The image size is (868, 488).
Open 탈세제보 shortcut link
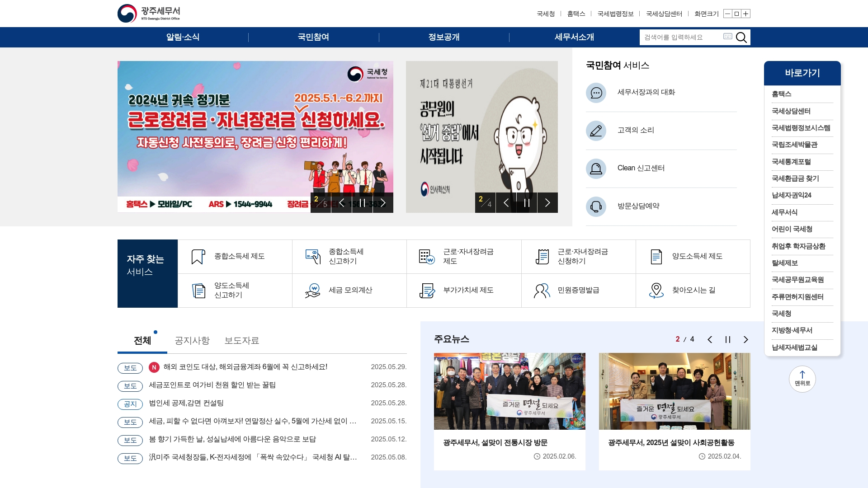[785, 263]
